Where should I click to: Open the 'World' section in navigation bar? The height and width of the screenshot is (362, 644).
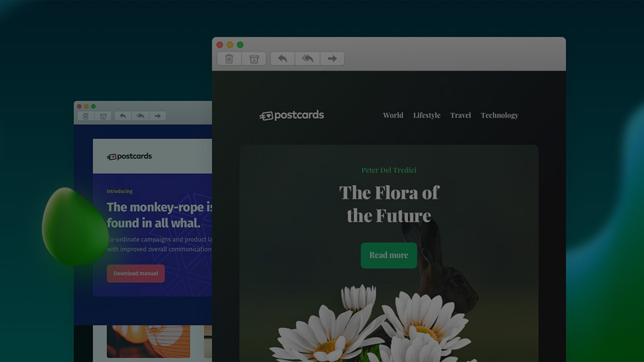pos(393,115)
